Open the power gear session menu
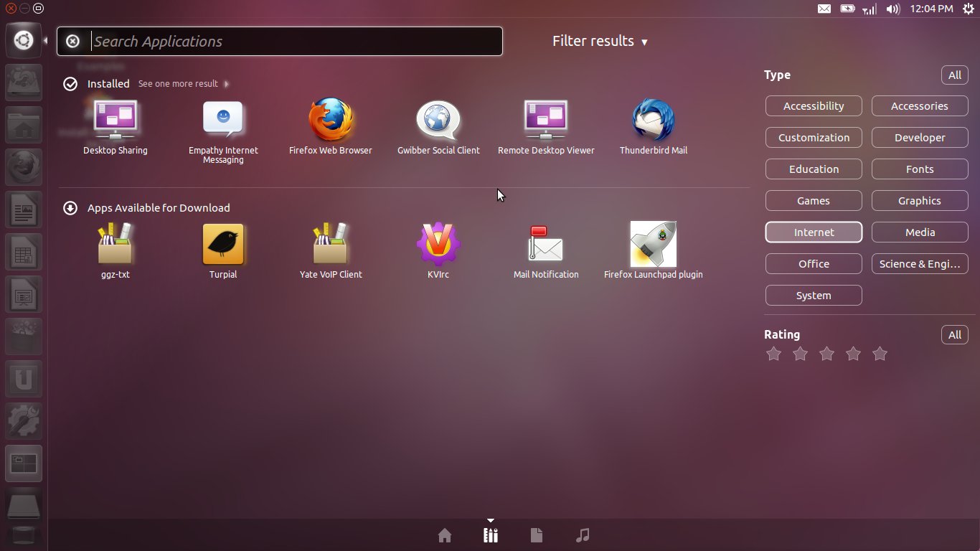The height and width of the screenshot is (551, 980). point(968,9)
